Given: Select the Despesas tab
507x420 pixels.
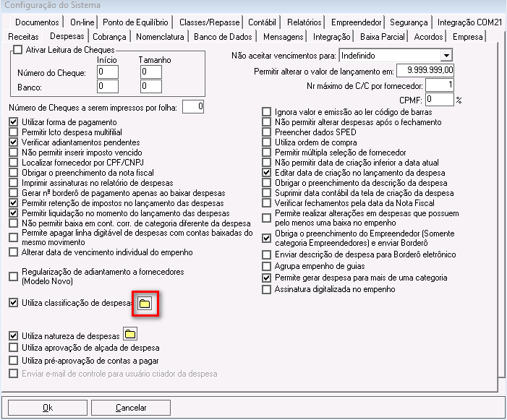Looking at the screenshot, I should pos(67,36).
